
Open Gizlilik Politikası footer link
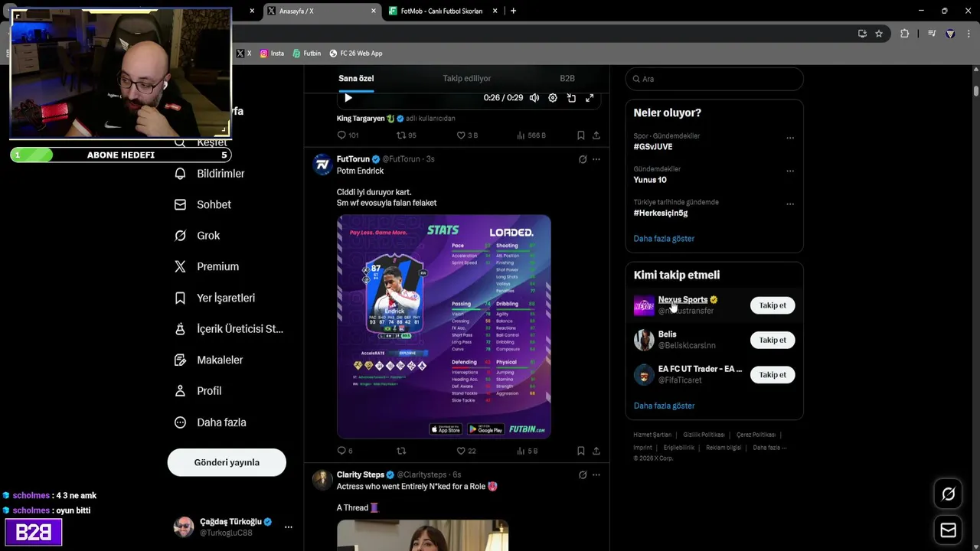[x=704, y=435]
